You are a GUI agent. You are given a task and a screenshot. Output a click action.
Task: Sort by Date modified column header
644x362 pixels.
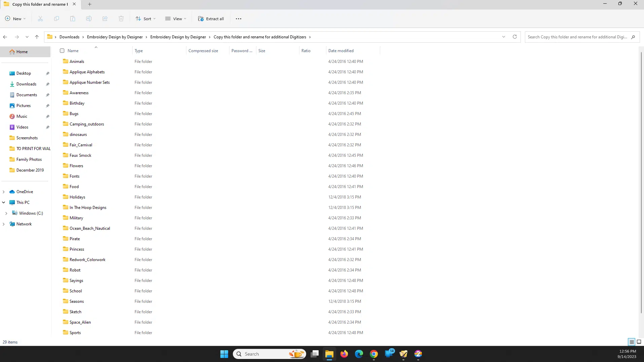341,51
